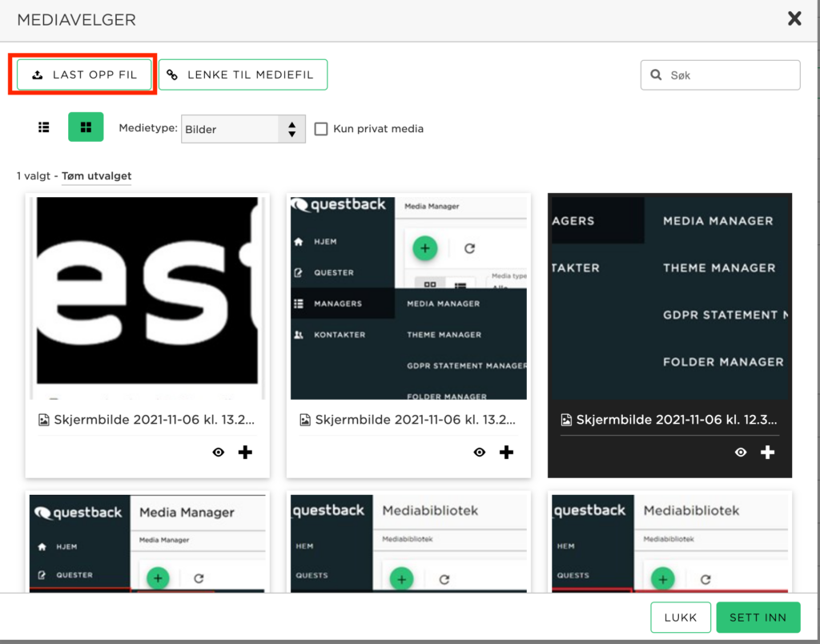The image size is (820, 644).
Task: Upload a file with LAST OPP FIL
Action: [x=84, y=74]
